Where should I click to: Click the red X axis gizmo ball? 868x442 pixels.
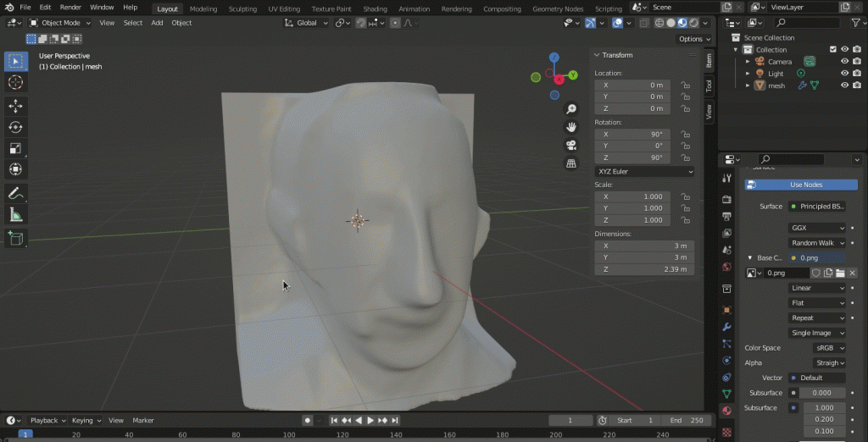coord(559,80)
